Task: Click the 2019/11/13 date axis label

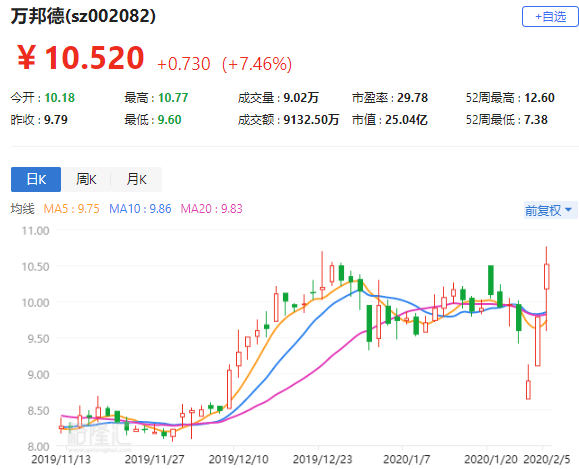Action: 61,460
